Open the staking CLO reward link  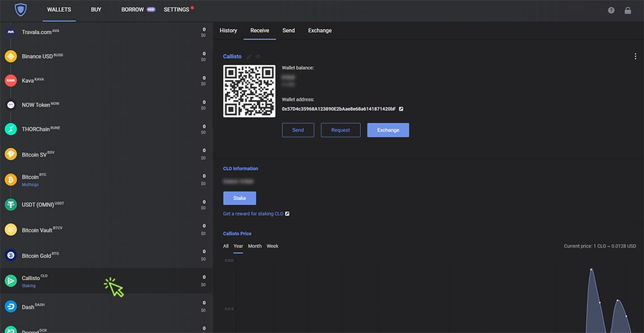coord(253,214)
